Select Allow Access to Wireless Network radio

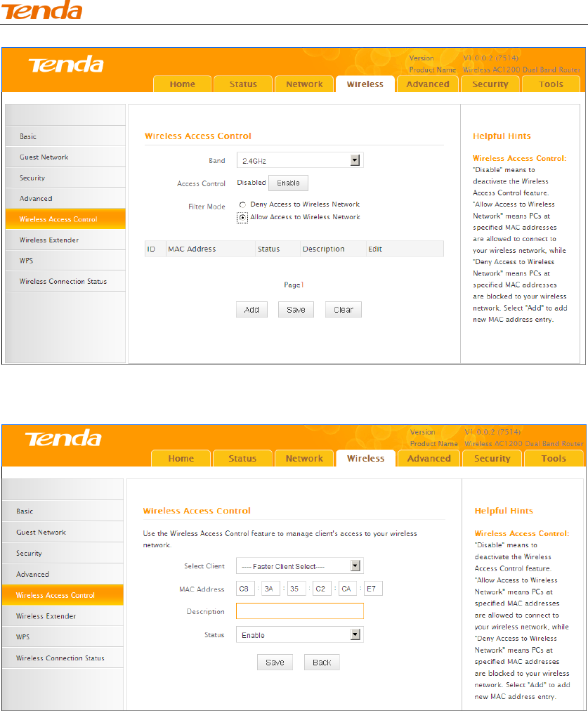click(242, 218)
